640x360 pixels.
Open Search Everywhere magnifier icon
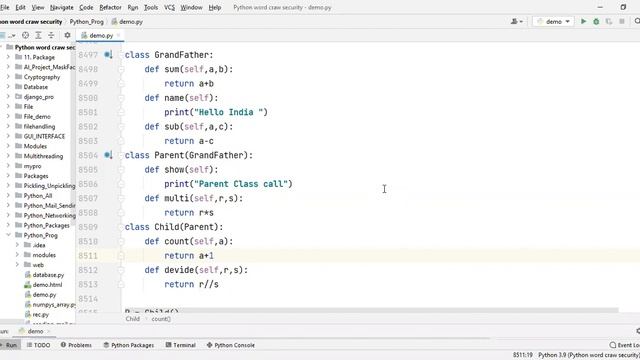click(637, 21)
